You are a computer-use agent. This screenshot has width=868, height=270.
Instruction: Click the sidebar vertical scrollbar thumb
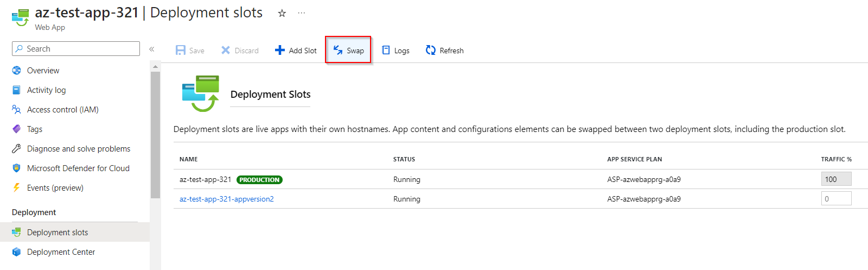coord(155,135)
